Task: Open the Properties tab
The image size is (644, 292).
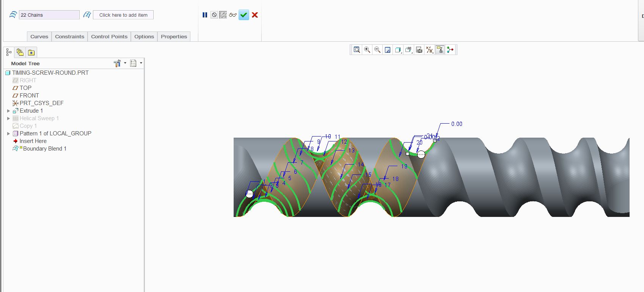Action: pyautogui.click(x=174, y=36)
